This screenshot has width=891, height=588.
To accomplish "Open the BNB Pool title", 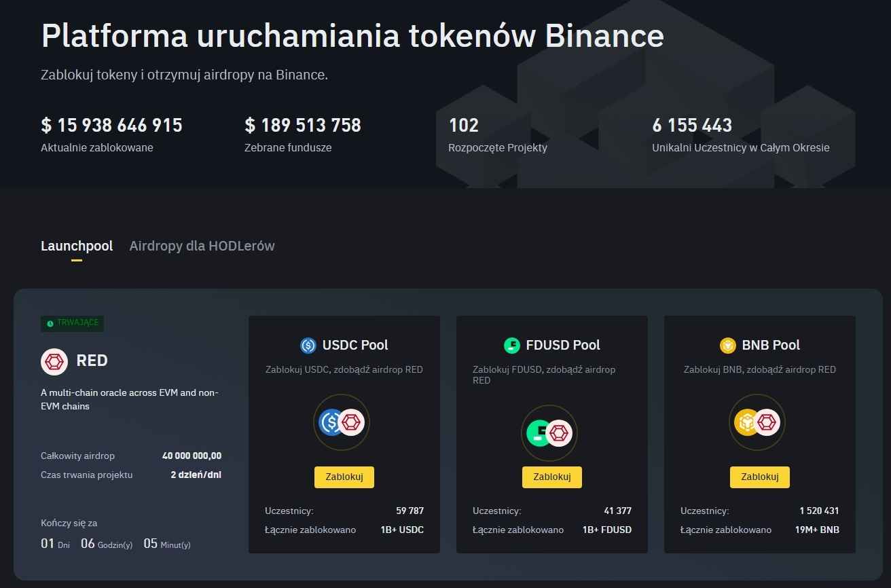I will [771, 345].
